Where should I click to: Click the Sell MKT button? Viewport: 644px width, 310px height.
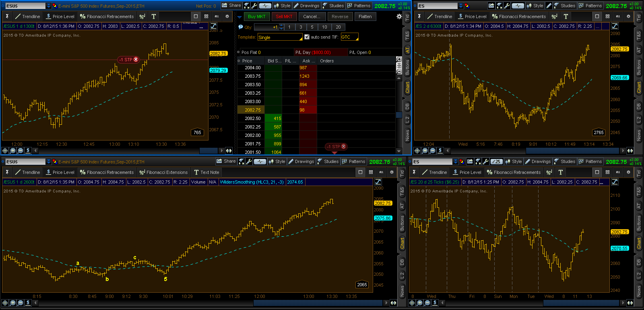[x=284, y=17]
